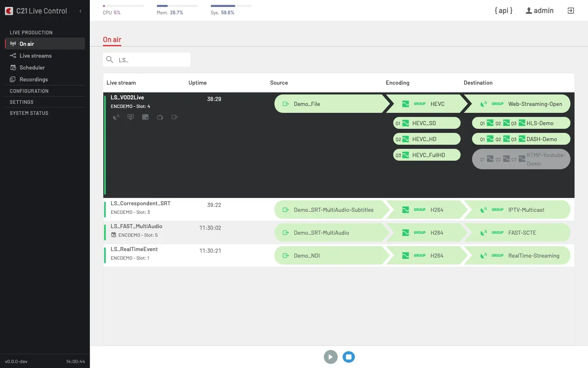Collapse the sidebar with the chevron arrow
The width and height of the screenshot is (588, 368).
point(80,11)
